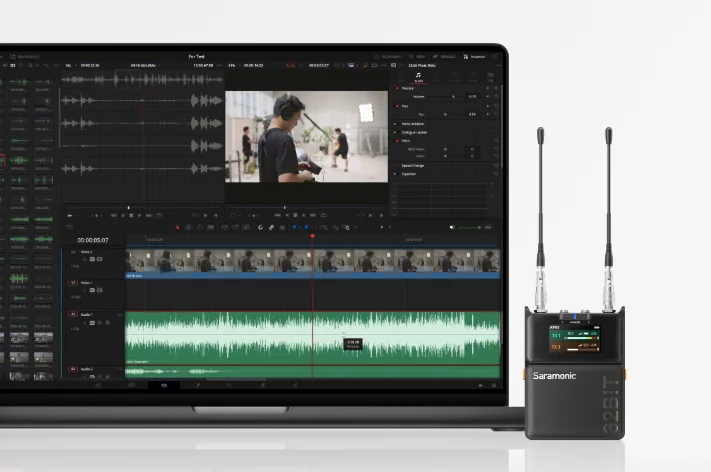
Task: Adjust the Pan slider in Inspector
Action: coord(445,114)
